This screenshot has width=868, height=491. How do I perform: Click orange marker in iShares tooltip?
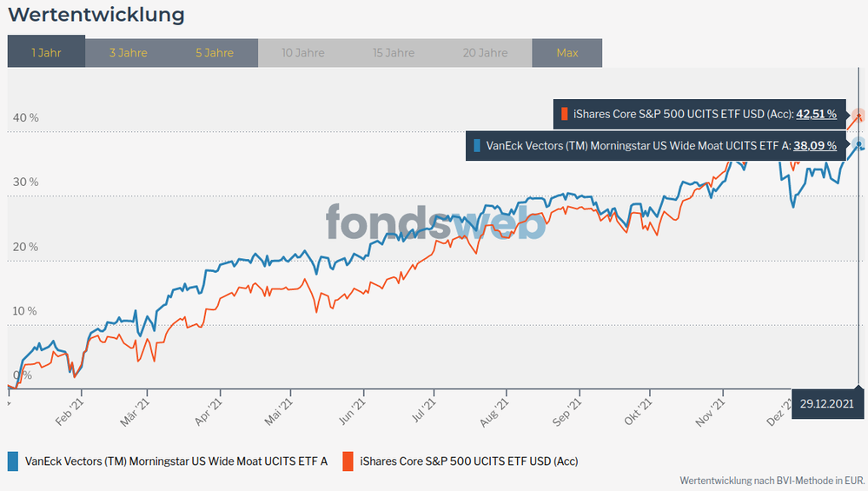(565, 114)
